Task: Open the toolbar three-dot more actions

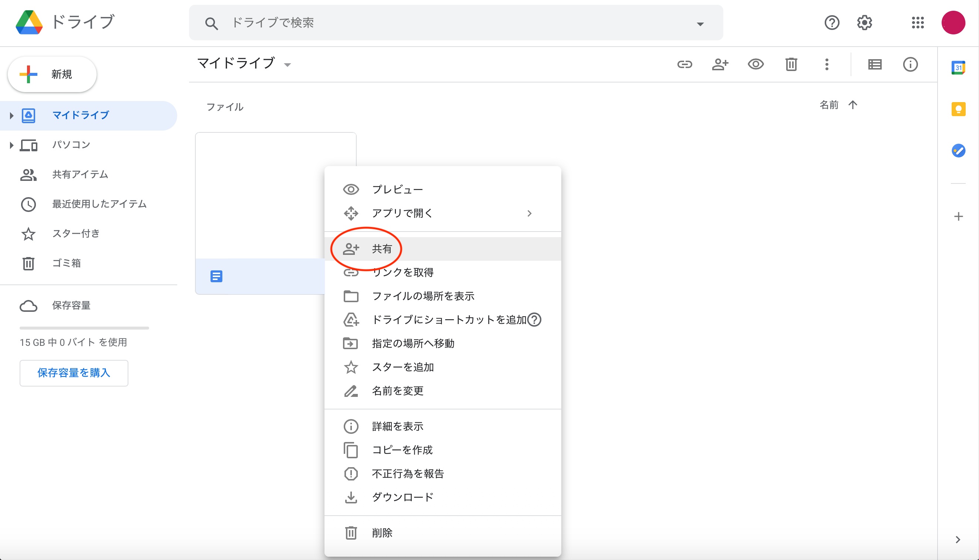Action: (827, 64)
